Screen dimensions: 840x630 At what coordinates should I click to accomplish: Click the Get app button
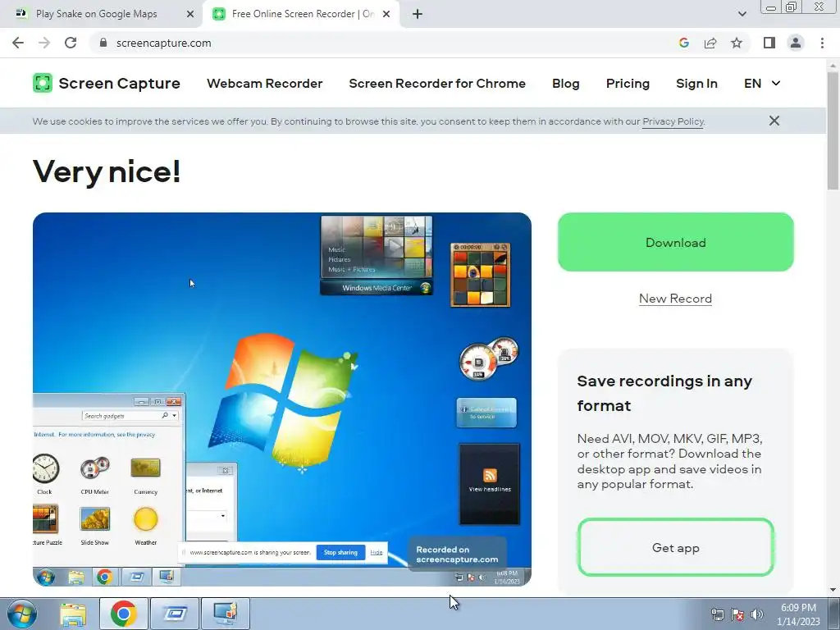676,547
